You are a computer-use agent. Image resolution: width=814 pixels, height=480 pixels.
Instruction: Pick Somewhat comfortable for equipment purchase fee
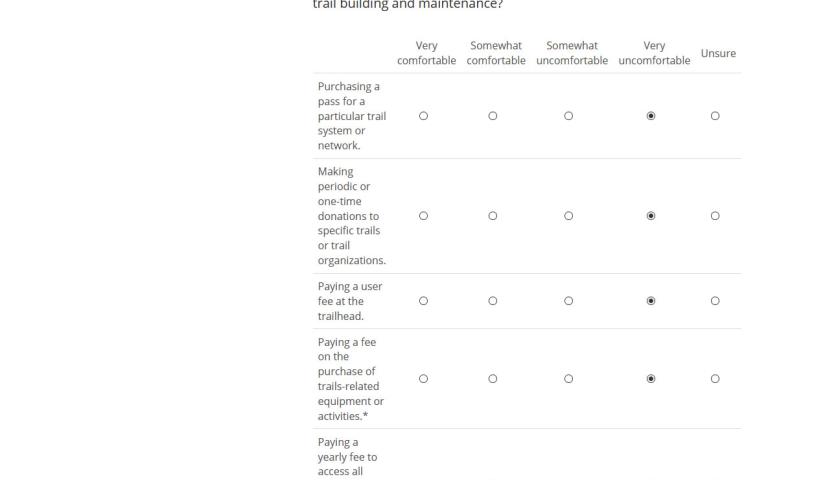pyautogui.click(x=493, y=379)
